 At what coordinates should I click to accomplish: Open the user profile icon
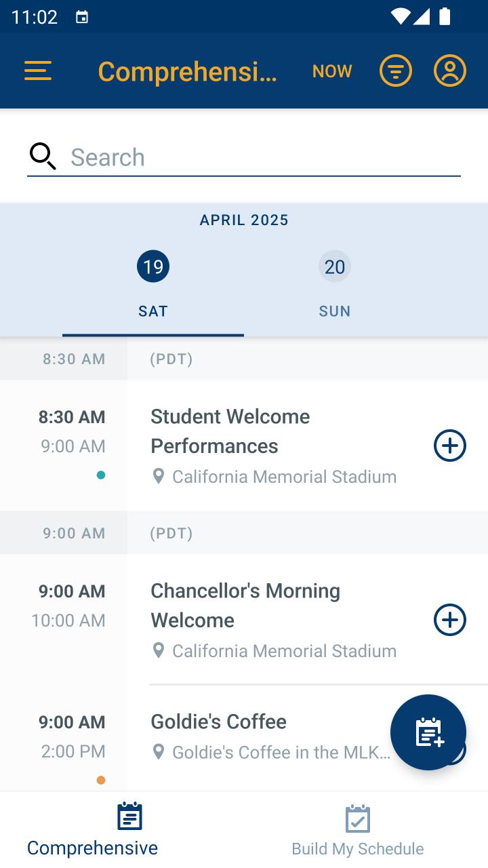449,71
